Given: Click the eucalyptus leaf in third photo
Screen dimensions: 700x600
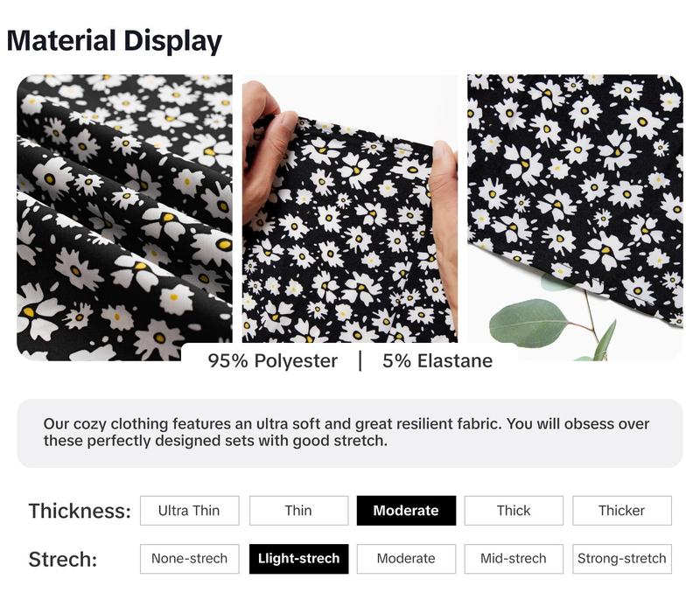Looking at the screenshot, I should 531,323.
